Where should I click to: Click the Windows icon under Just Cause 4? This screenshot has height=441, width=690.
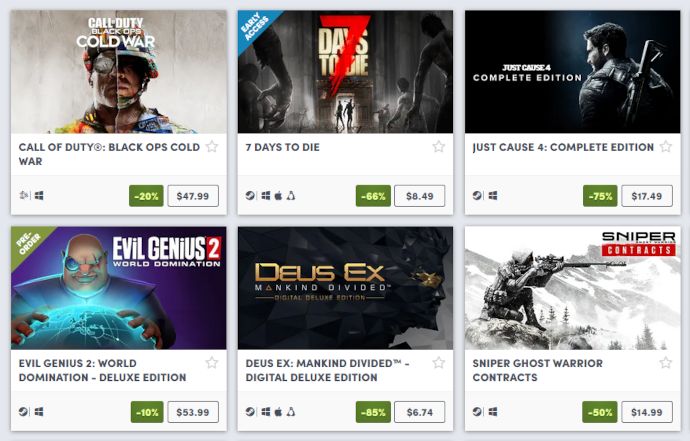click(x=493, y=195)
